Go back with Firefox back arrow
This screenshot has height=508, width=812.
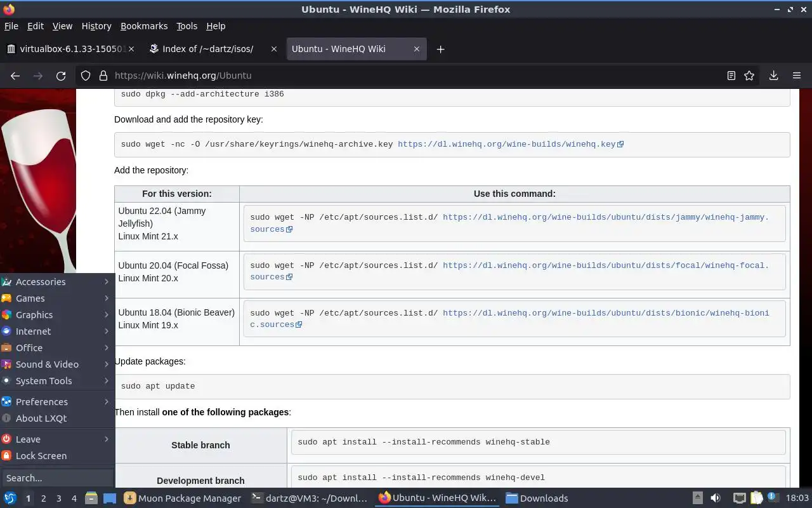pos(15,76)
